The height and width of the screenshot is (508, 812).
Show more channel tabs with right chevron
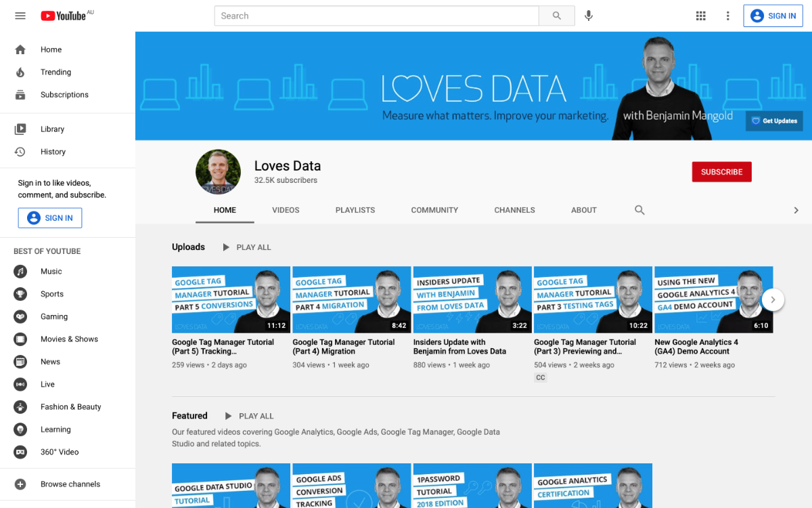click(x=796, y=211)
